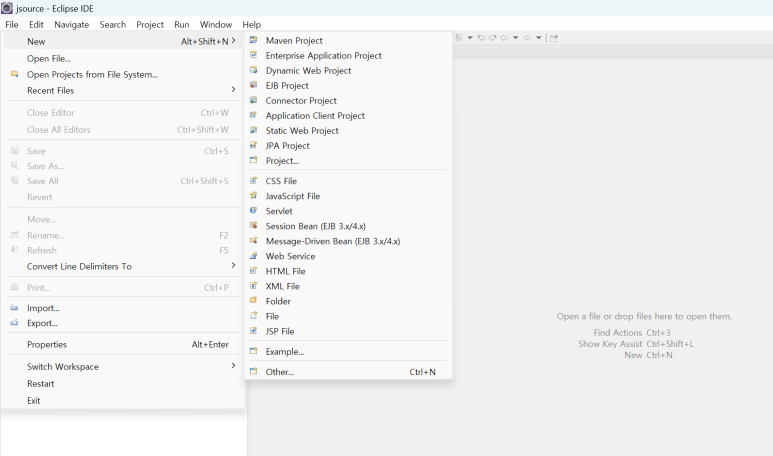Click the Back navigation arrow in toolbar
This screenshot has height=456, width=773.
tap(504, 38)
